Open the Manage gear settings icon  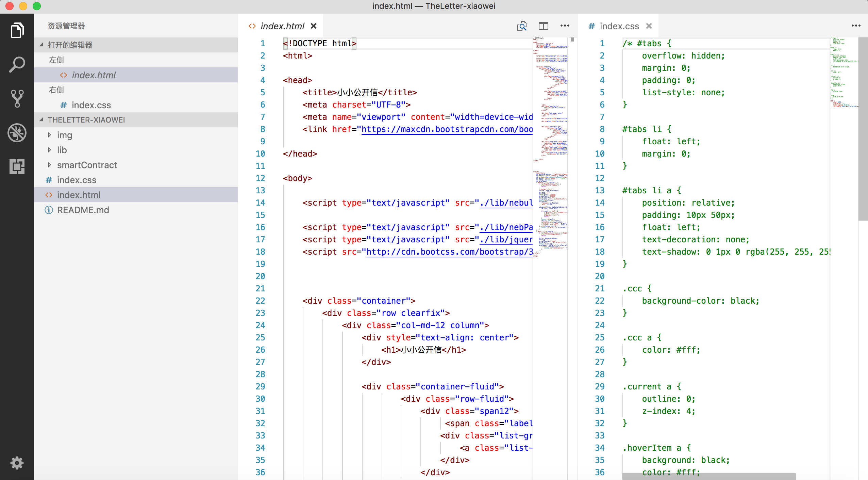point(17,463)
